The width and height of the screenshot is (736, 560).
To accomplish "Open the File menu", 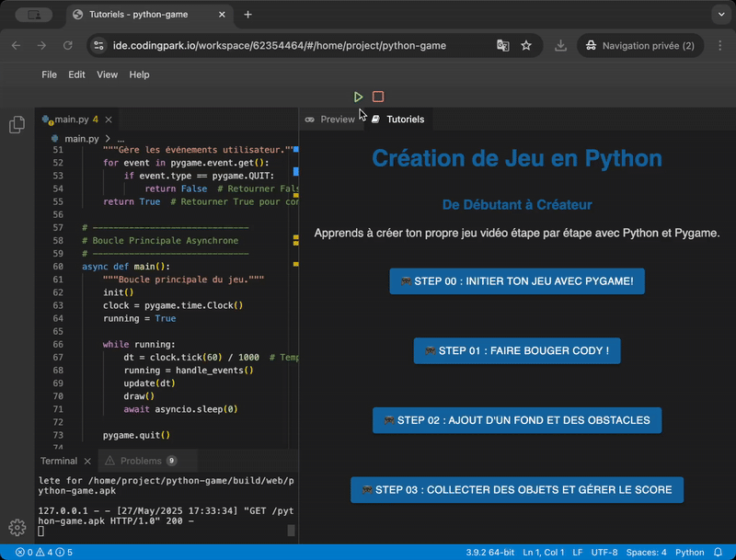I will pos(49,74).
